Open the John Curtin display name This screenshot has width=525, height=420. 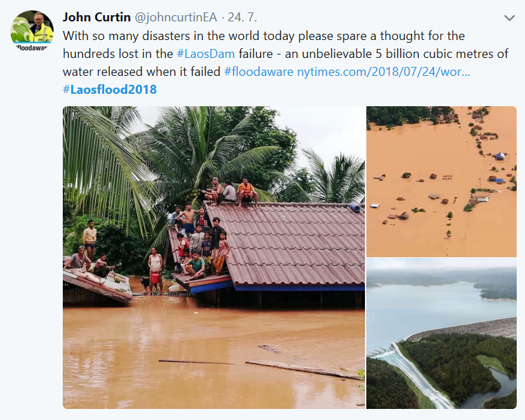coord(97,17)
